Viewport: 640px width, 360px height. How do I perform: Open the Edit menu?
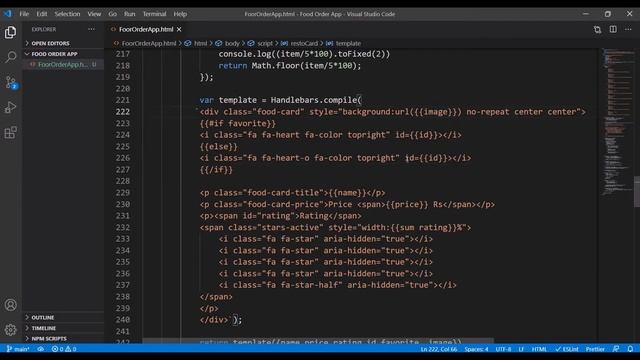[x=42, y=14]
